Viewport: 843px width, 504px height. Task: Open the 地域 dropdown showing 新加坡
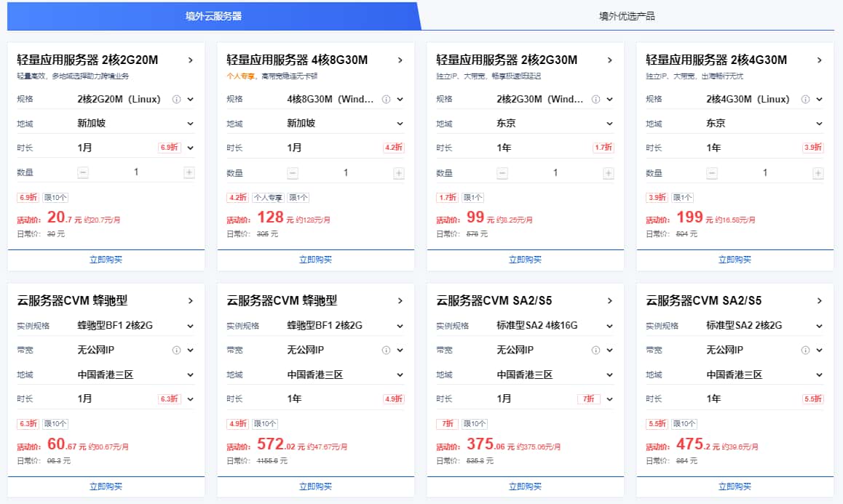pyautogui.click(x=191, y=124)
